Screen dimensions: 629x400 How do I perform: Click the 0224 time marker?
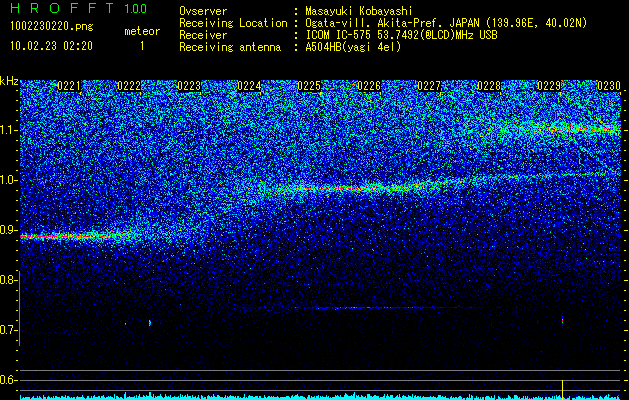249,86
